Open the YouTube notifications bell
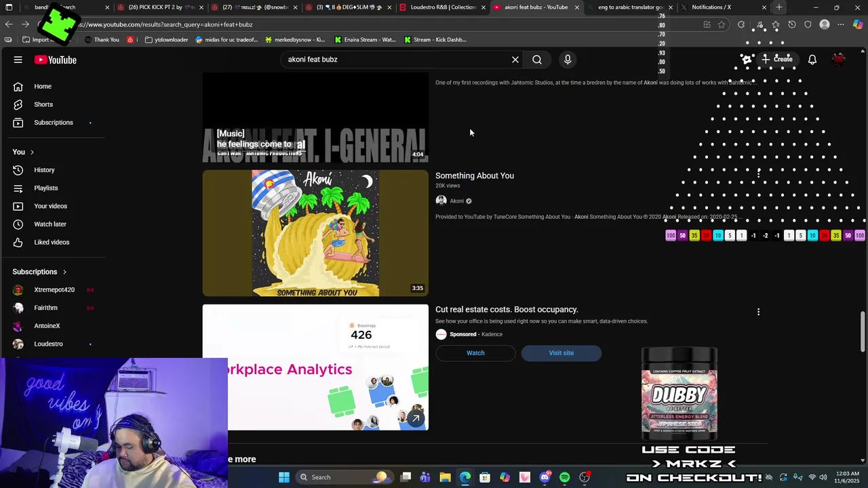868x488 pixels. pos(812,60)
